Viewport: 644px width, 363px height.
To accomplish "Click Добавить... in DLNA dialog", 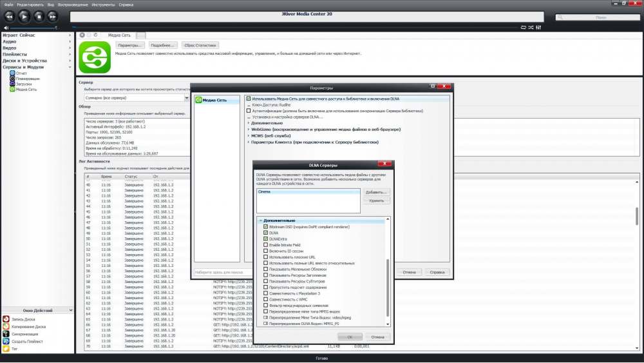I will [376, 192].
